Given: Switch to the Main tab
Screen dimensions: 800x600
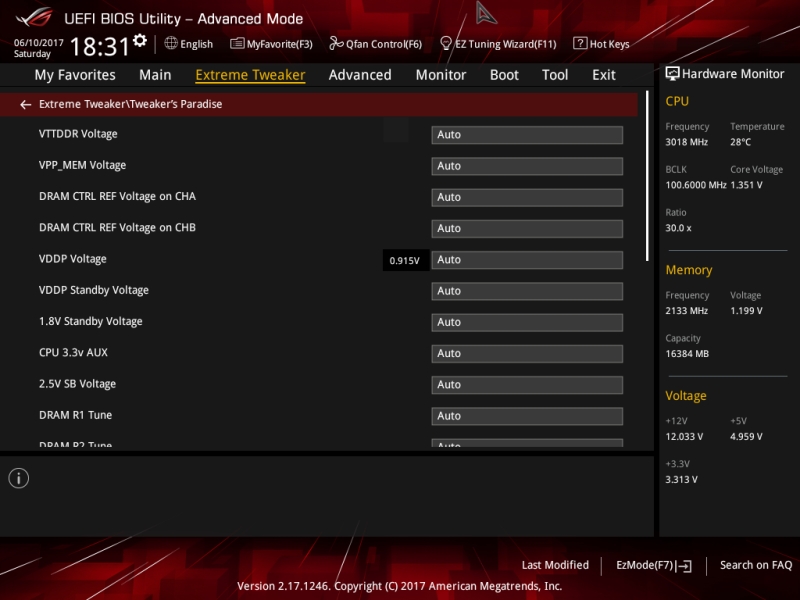Looking at the screenshot, I should coord(155,75).
